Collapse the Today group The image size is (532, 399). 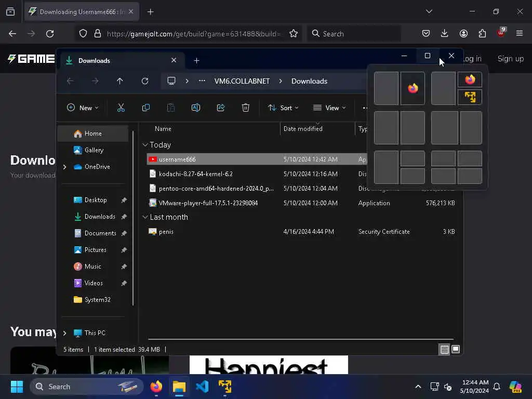145,145
